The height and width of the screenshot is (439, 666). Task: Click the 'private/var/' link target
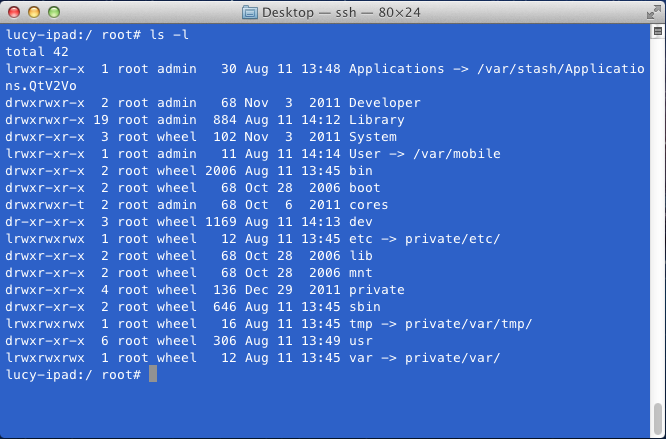(x=452, y=358)
